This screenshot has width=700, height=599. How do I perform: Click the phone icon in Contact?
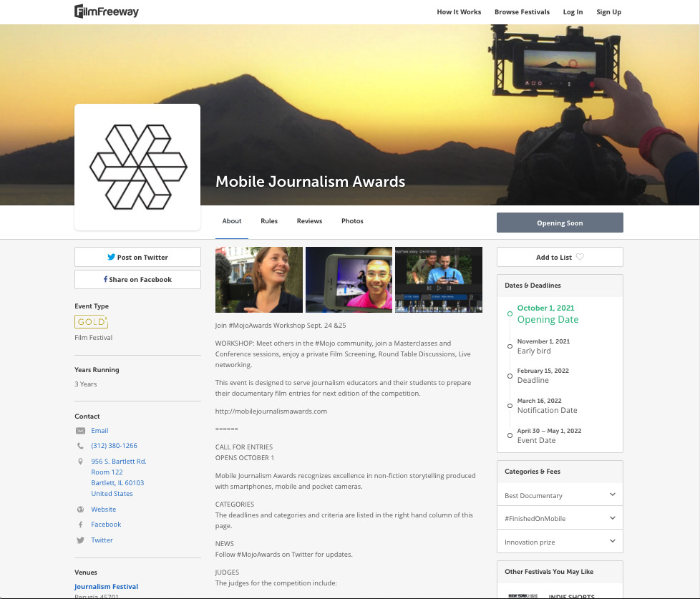click(x=80, y=446)
